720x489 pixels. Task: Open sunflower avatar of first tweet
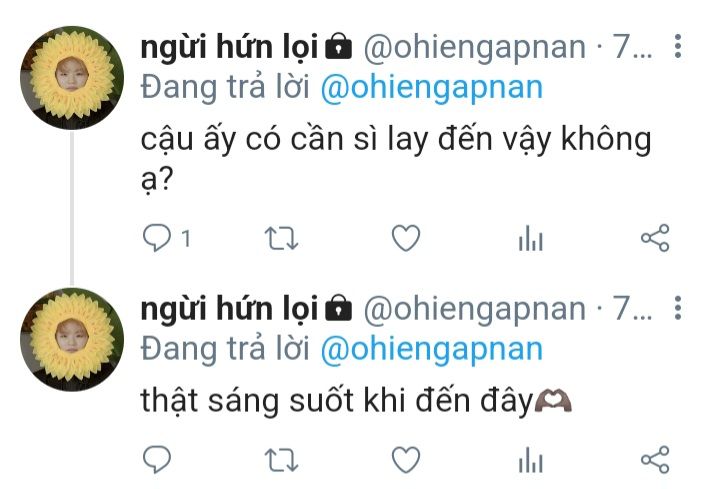coord(72,77)
